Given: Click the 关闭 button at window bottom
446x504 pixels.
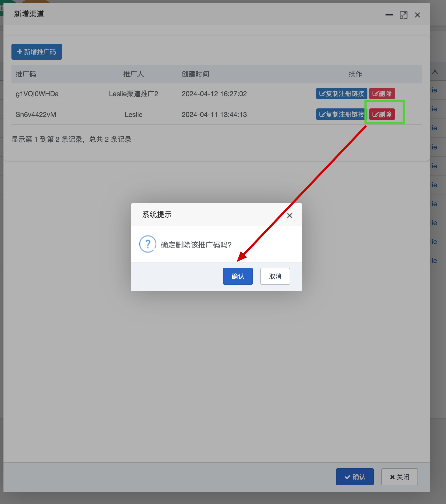Looking at the screenshot, I should [x=399, y=477].
